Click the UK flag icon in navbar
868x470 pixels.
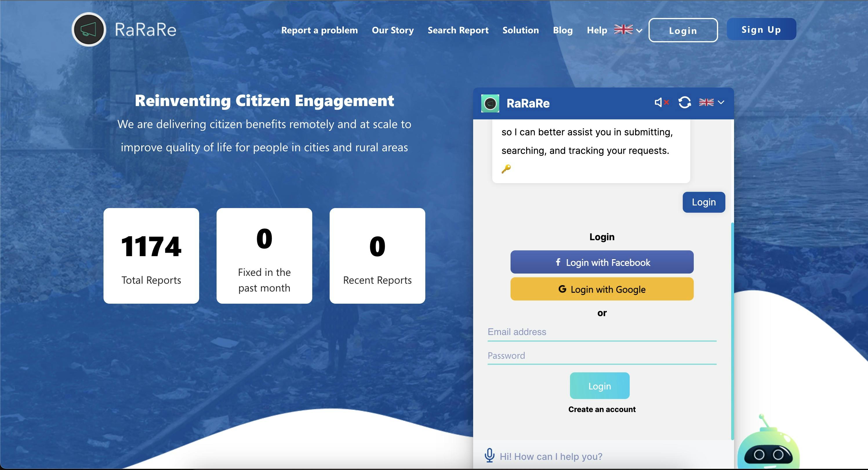click(623, 30)
